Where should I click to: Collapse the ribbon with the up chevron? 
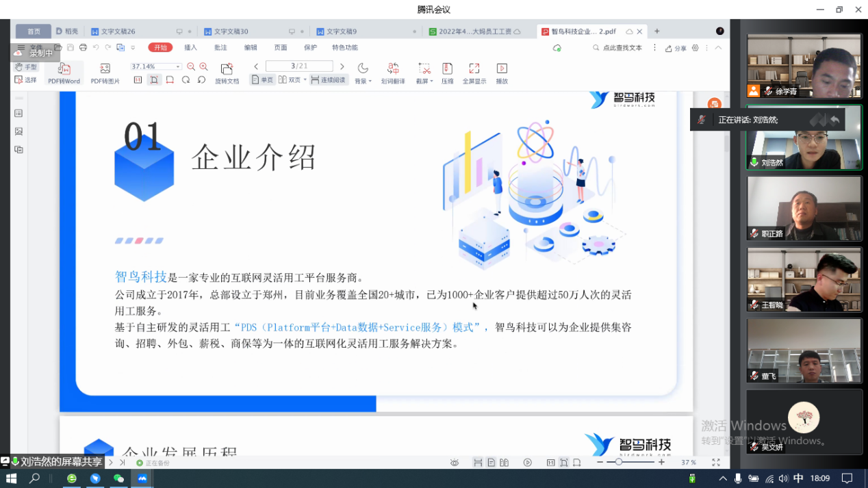tap(718, 48)
